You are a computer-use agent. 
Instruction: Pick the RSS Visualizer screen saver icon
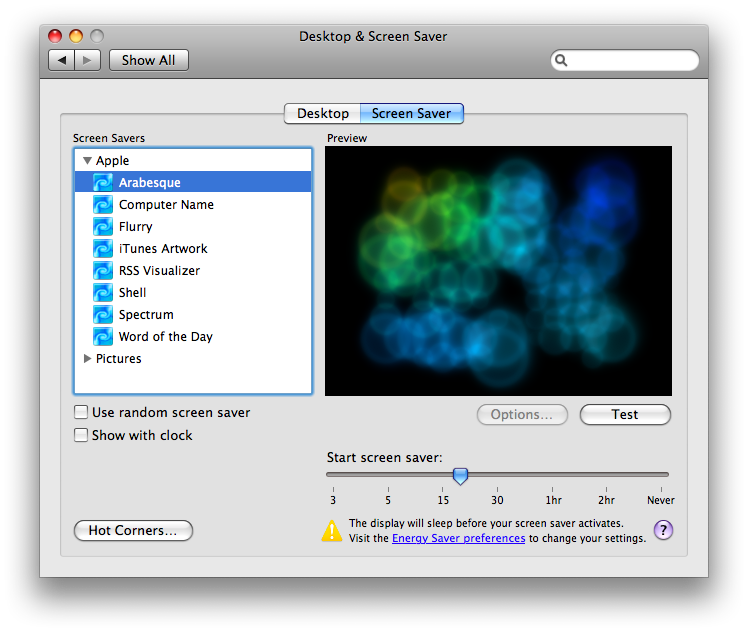(x=103, y=270)
